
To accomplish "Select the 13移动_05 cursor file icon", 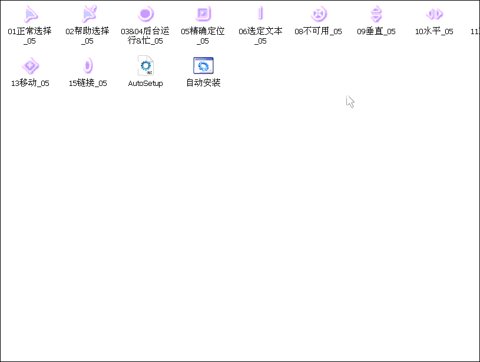I will 31,66.
